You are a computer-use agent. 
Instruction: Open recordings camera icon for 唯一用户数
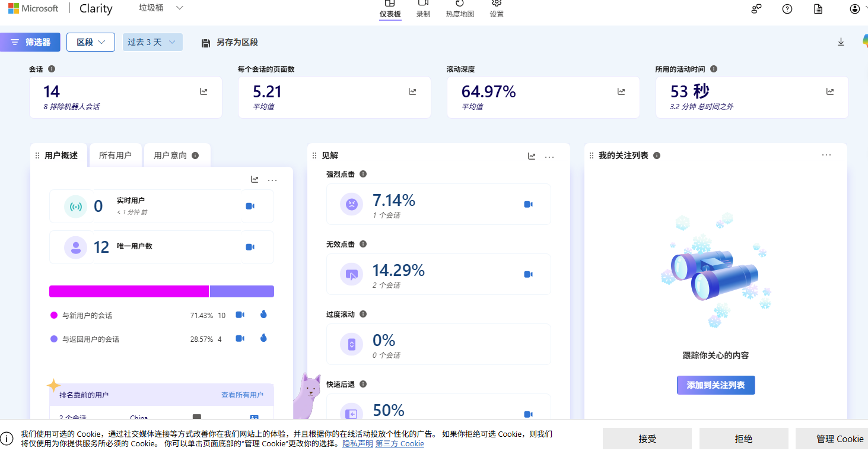point(250,247)
